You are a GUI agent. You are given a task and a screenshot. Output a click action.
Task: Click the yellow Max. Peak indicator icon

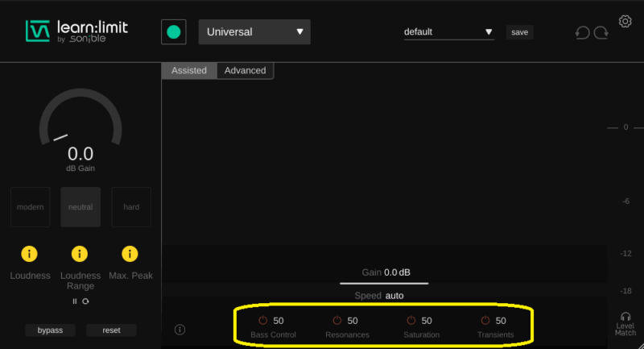click(128, 255)
